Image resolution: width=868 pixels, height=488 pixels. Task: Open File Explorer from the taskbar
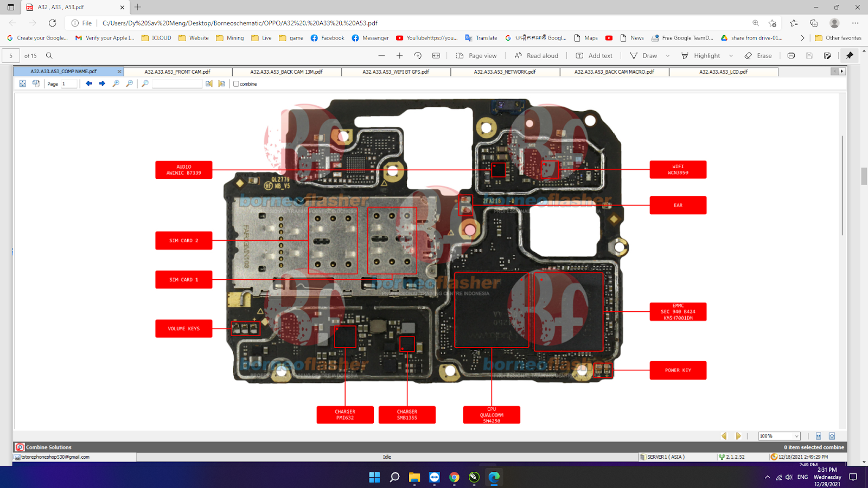(x=414, y=477)
